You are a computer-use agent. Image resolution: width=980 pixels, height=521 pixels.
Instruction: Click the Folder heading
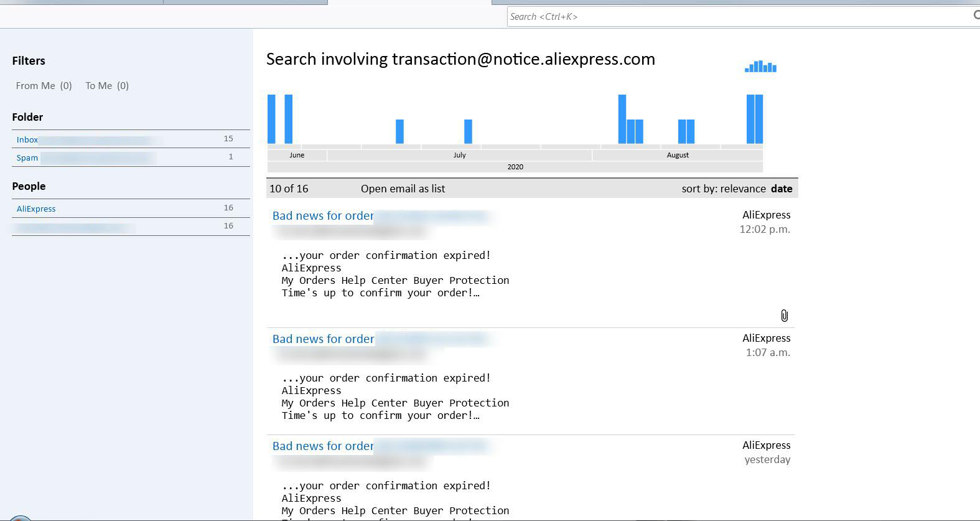click(x=27, y=117)
